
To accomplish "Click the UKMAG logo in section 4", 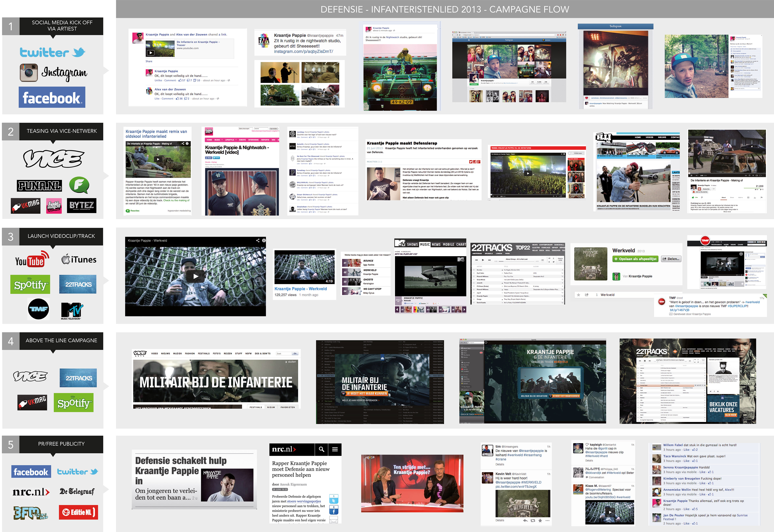I will click(x=32, y=402).
